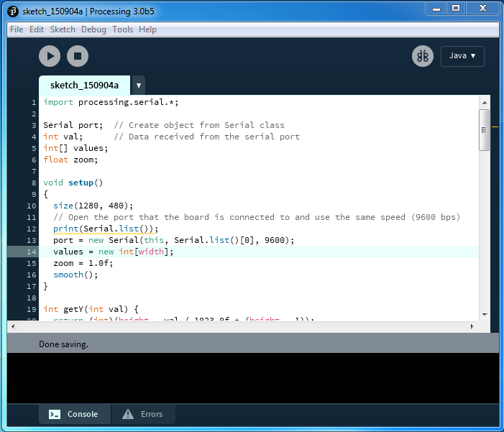Screen dimensions: 504x432
Task: Click the 'smooth();' call
Action: click(75, 275)
